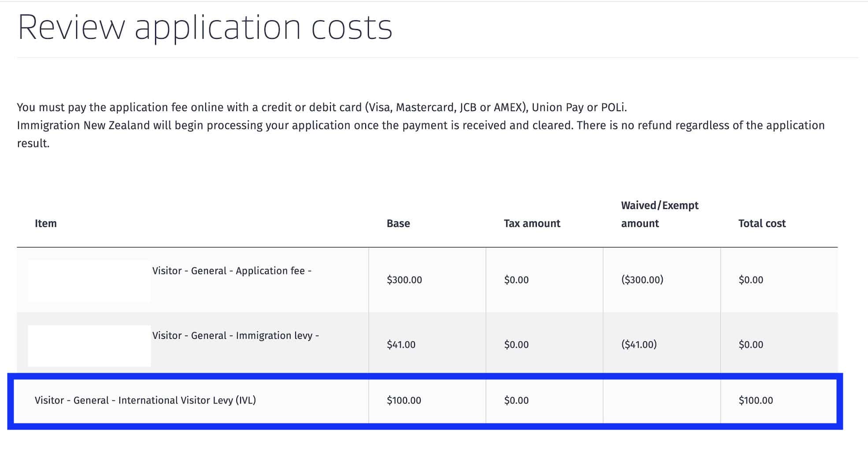This screenshot has width=868, height=449.
Task: Select the 'Total cost' column header
Action: tap(762, 224)
